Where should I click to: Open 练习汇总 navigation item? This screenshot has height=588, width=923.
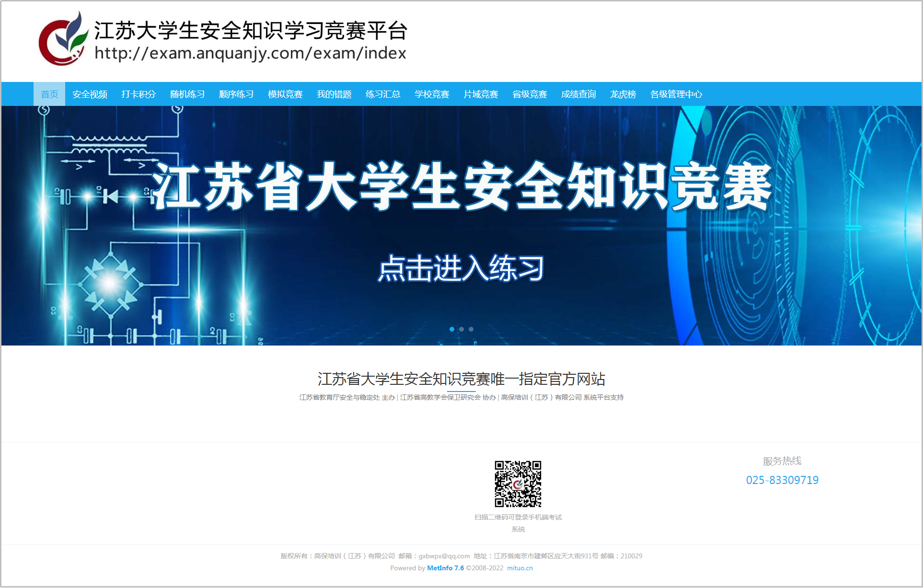coord(383,94)
